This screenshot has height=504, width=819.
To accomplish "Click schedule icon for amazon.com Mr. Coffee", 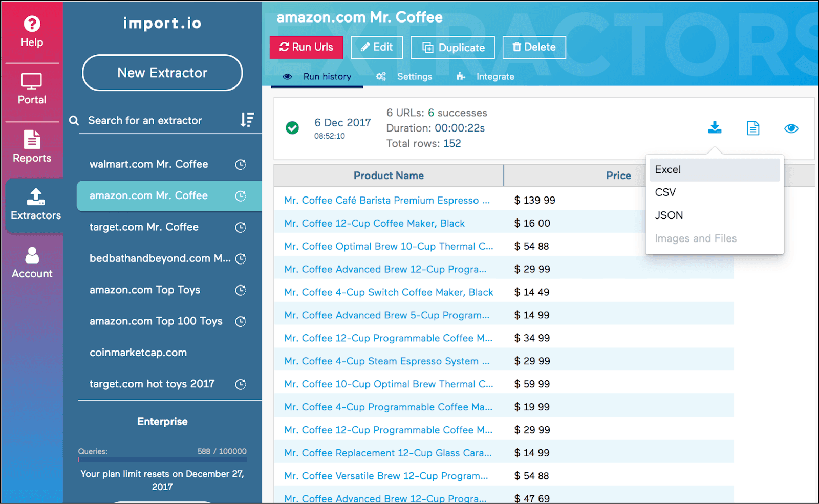I will click(x=241, y=196).
